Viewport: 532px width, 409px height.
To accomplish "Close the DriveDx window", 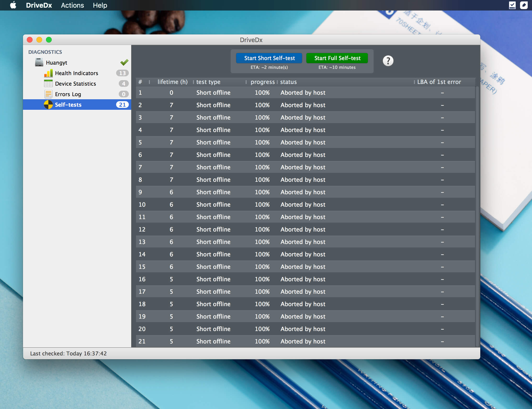I will [30, 40].
